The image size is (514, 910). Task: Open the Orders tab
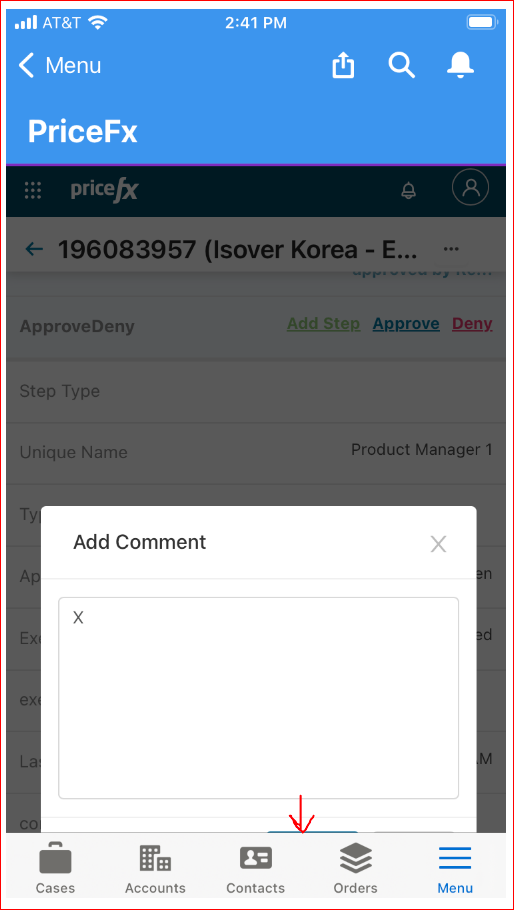click(356, 870)
